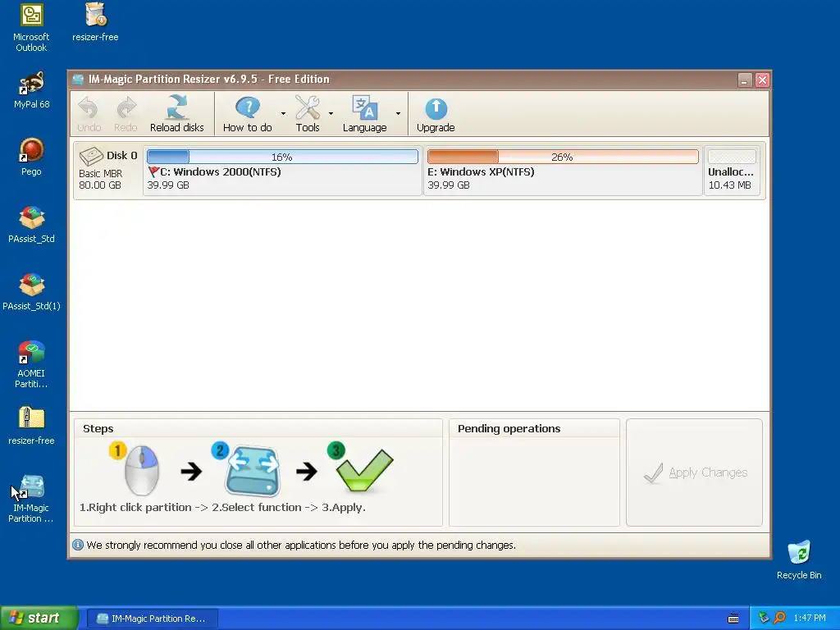Click the magnifier tray icon

[780, 618]
